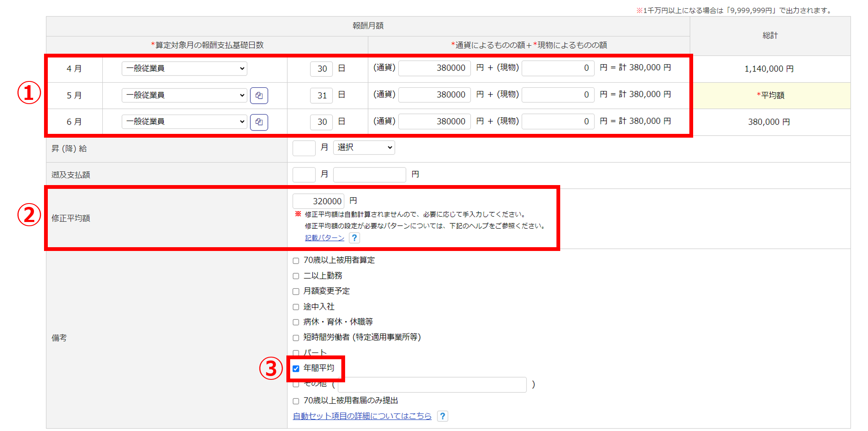Open help icon beside 記載パターン link

(x=354, y=238)
